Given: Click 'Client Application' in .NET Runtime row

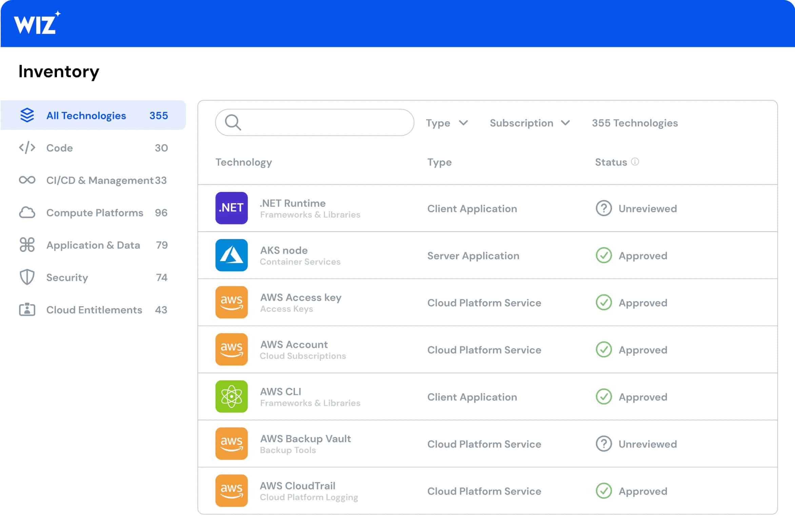Looking at the screenshot, I should point(472,209).
